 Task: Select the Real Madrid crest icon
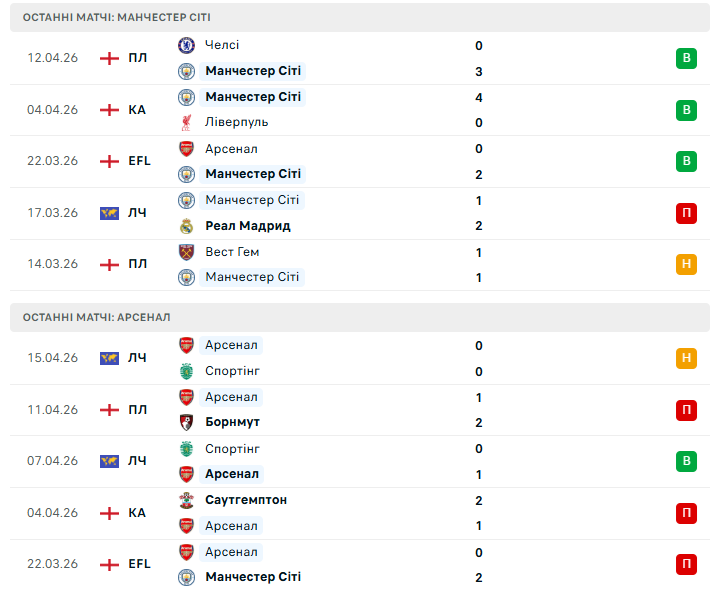186,226
